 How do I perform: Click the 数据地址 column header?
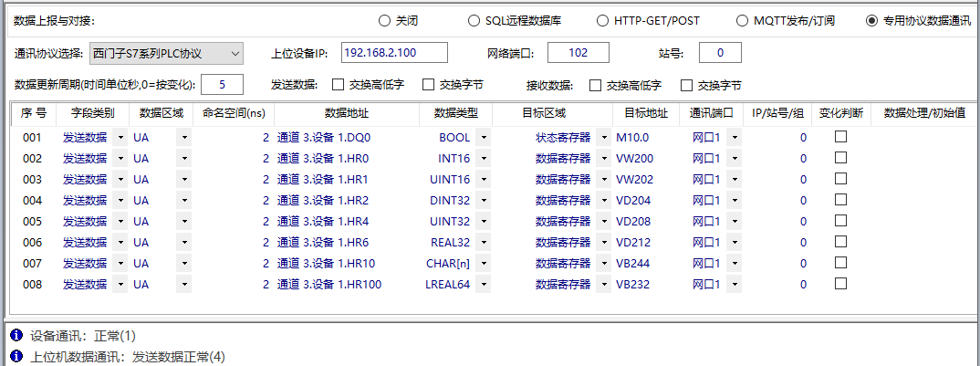(346, 114)
